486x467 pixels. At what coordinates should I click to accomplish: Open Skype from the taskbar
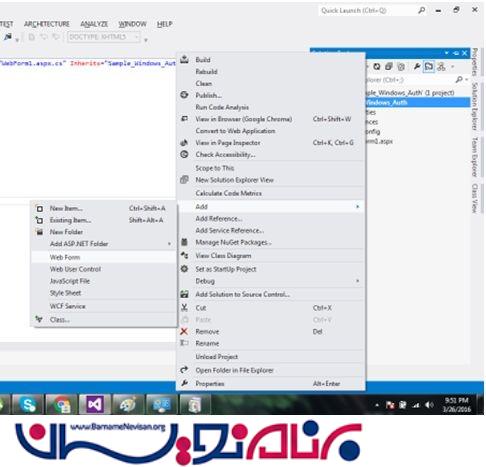tap(28, 404)
